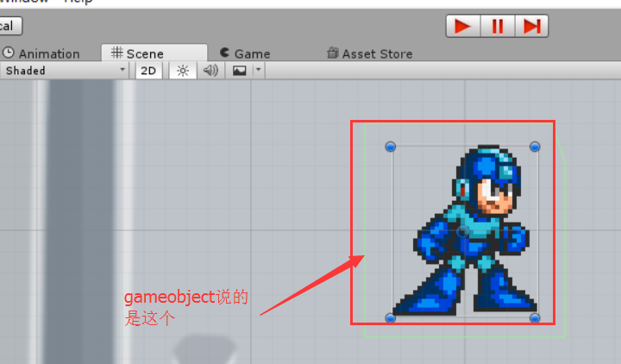Pause the game with the pause button
The height and width of the screenshot is (364, 621).
click(498, 27)
